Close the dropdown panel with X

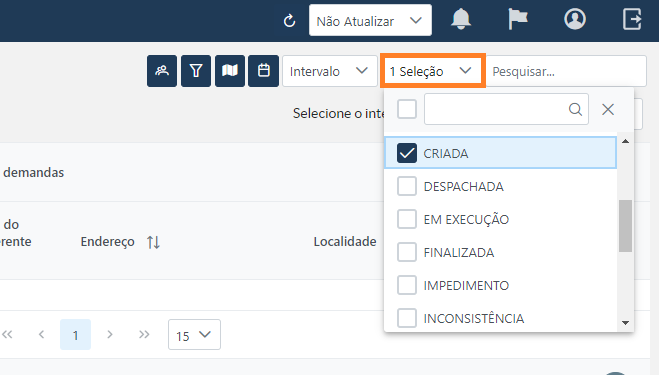tap(608, 109)
